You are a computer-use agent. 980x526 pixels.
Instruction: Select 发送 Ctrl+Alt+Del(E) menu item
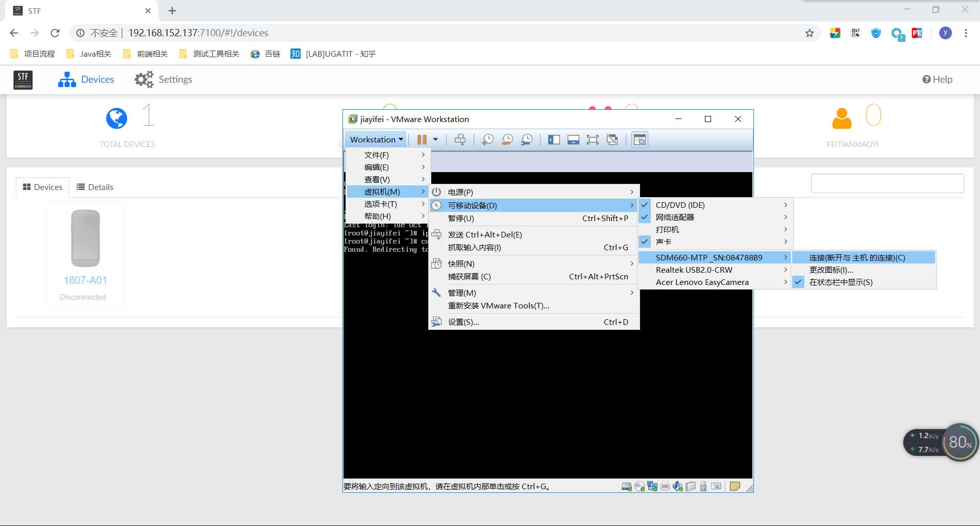point(534,234)
